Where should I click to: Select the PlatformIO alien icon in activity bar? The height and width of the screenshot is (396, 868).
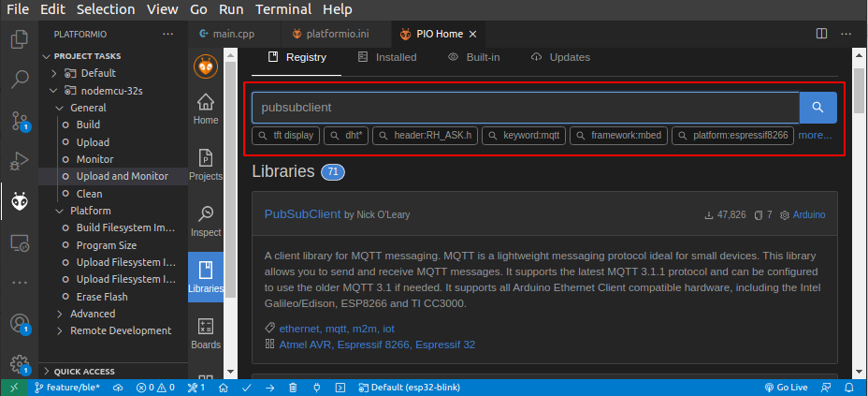tap(20, 202)
